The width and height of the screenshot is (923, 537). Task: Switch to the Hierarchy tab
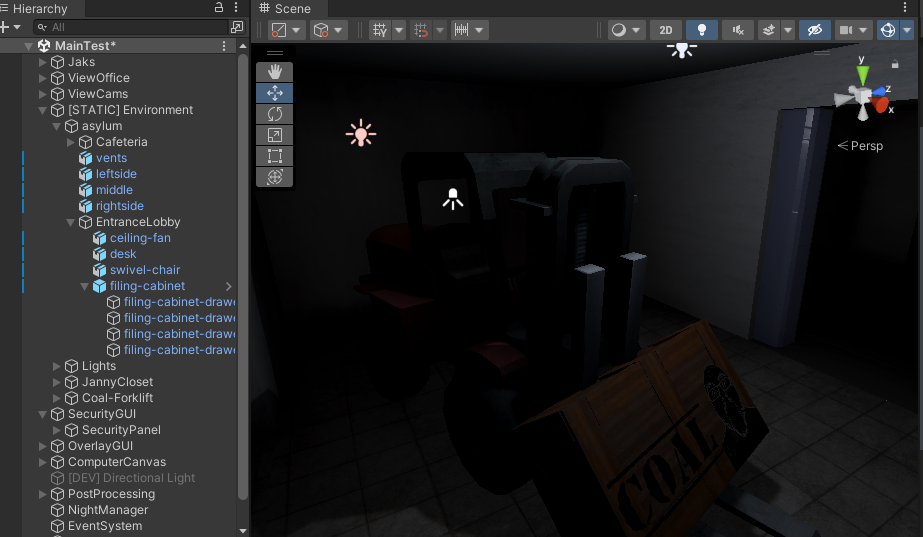pyautogui.click(x=34, y=8)
